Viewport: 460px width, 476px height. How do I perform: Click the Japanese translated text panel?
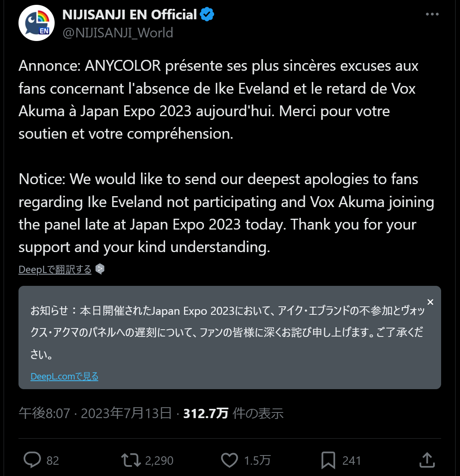227,332
